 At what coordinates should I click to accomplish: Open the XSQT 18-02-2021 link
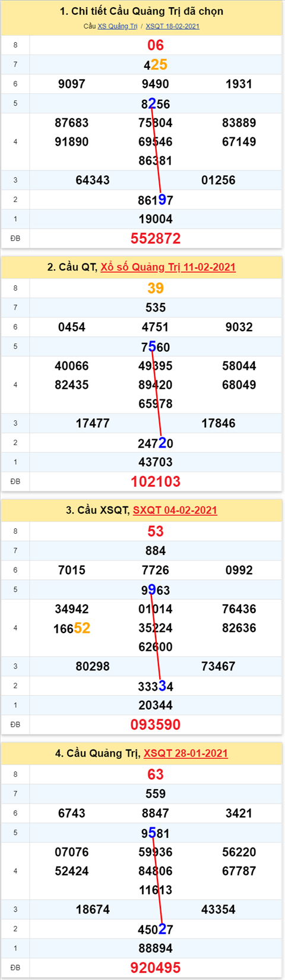173,26
